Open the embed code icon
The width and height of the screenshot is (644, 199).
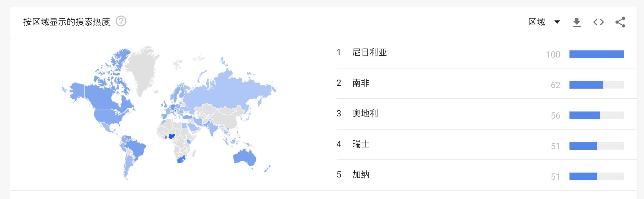[x=598, y=22]
